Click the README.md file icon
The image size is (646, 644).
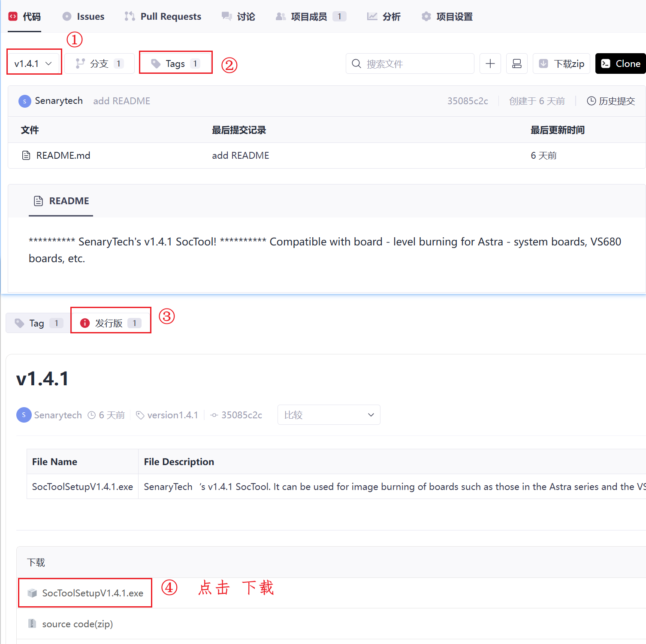point(26,155)
